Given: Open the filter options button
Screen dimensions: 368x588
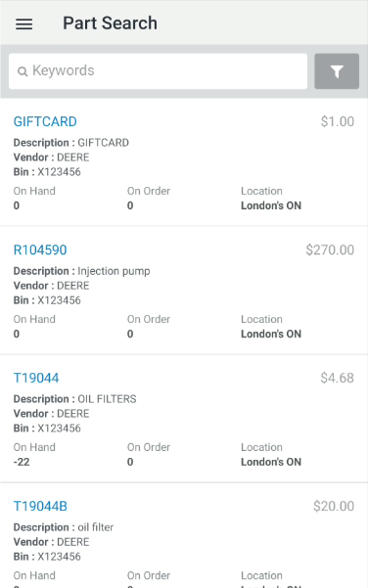Looking at the screenshot, I should coord(337,71).
